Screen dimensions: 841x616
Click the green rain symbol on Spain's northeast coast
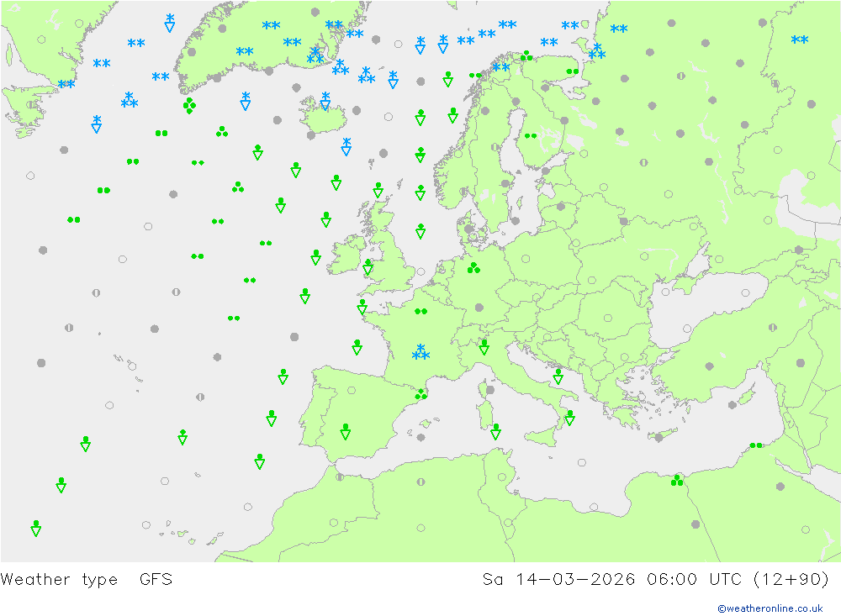point(421,395)
